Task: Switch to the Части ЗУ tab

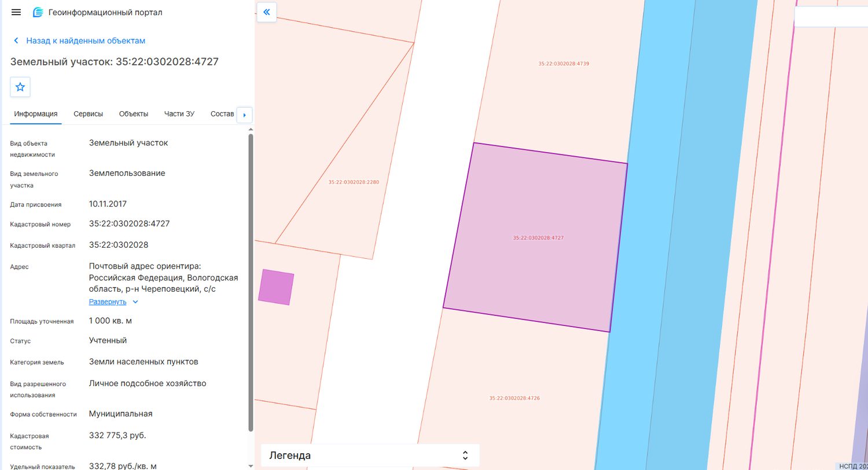Action: point(179,114)
